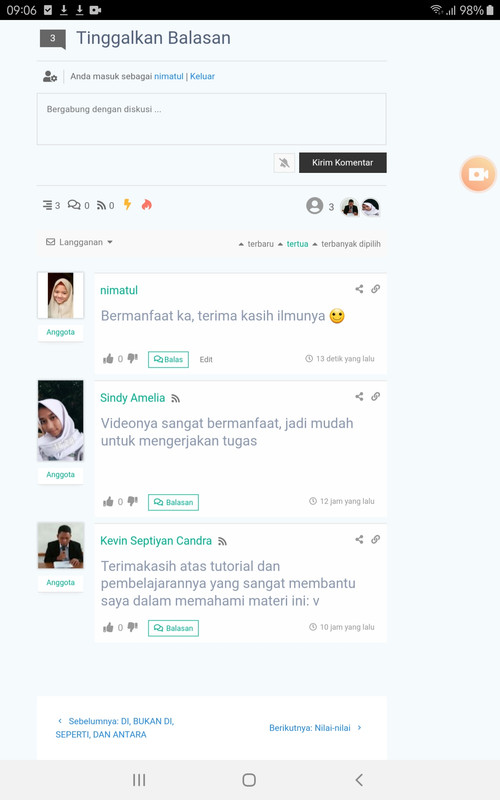Click the Bergabung dengan diskusi text field
This screenshot has height=800, width=500.
tap(211, 119)
